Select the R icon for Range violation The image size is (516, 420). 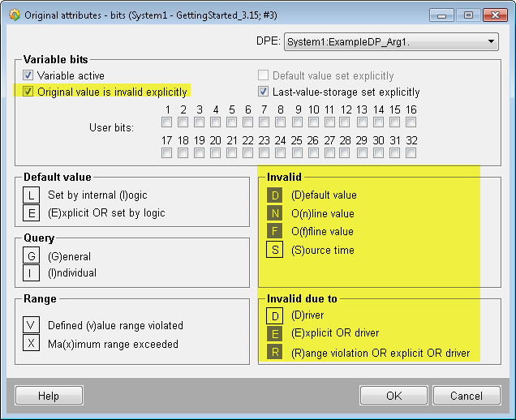(x=275, y=354)
